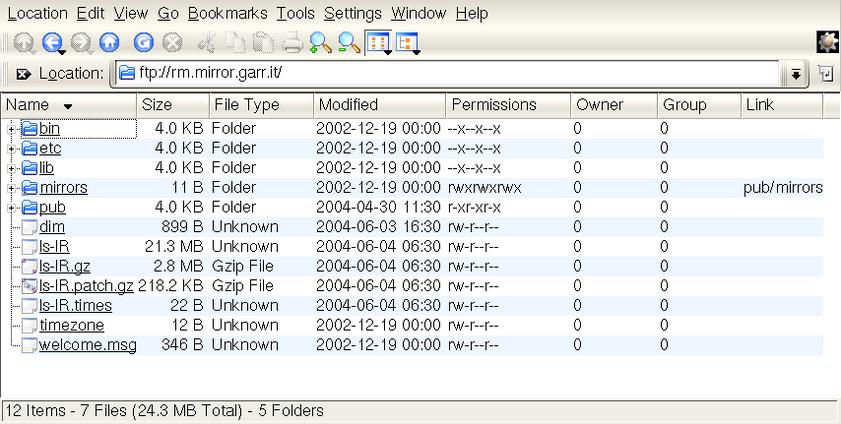Click in the Location URL field
841x424 pixels.
pos(450,74)
